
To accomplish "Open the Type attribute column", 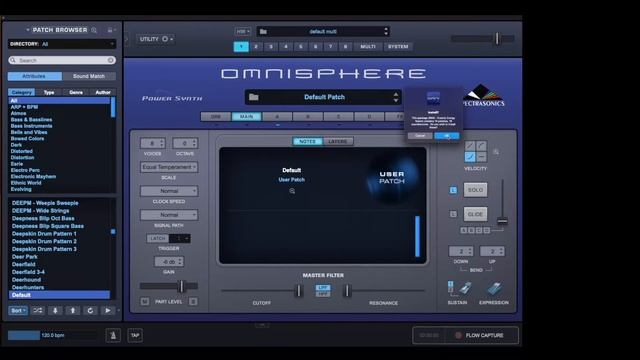I will (49, 92).
